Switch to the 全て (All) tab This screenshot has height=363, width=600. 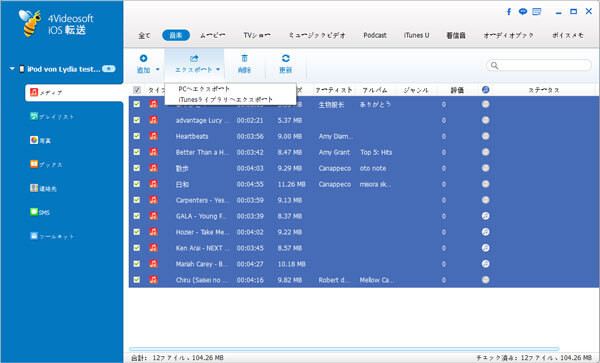[x=144, y=36]
